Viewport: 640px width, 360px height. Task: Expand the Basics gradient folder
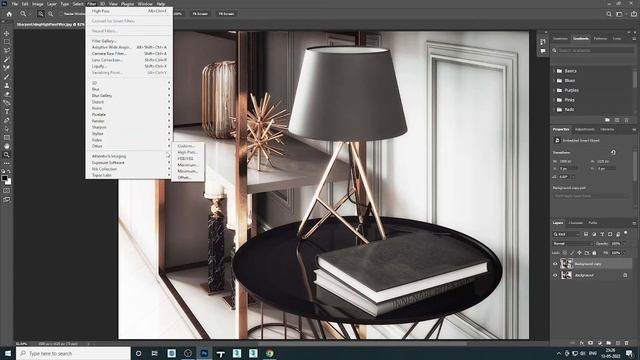pyautogui.click(x=554, y=71)
